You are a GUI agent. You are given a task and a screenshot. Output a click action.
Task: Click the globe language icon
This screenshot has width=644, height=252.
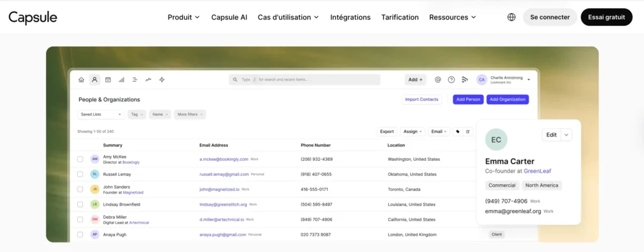511,17
